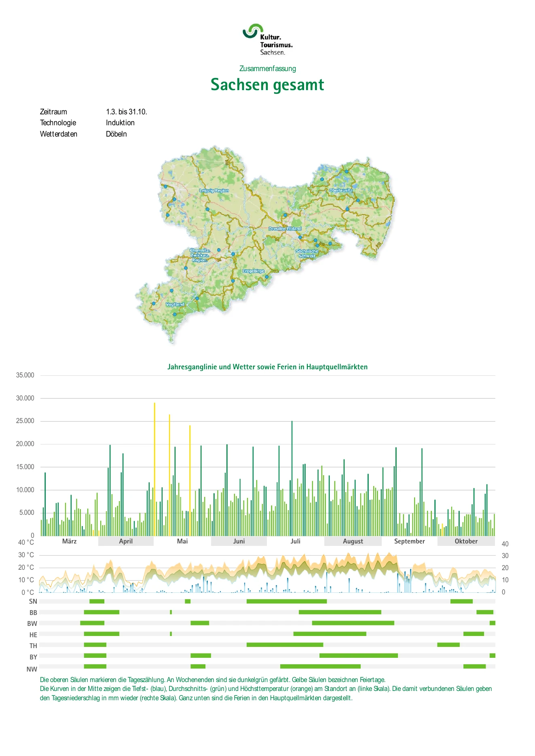Select the 'August' month label

coord(353,541)
